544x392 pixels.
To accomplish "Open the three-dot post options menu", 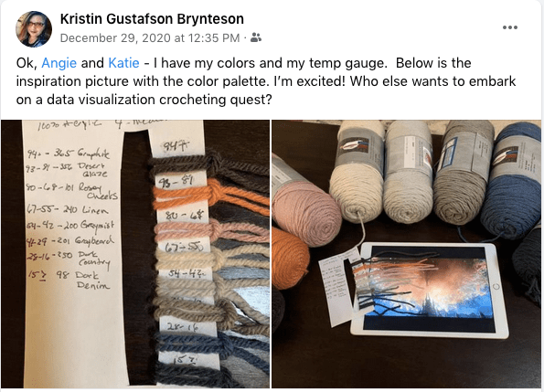I will [509, 27].
